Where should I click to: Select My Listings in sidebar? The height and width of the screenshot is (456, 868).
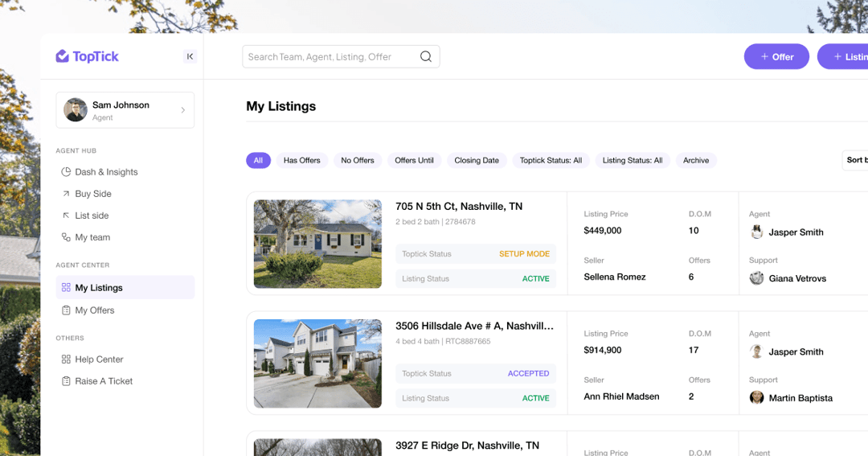pyautogui.click(x=125, y=288)
